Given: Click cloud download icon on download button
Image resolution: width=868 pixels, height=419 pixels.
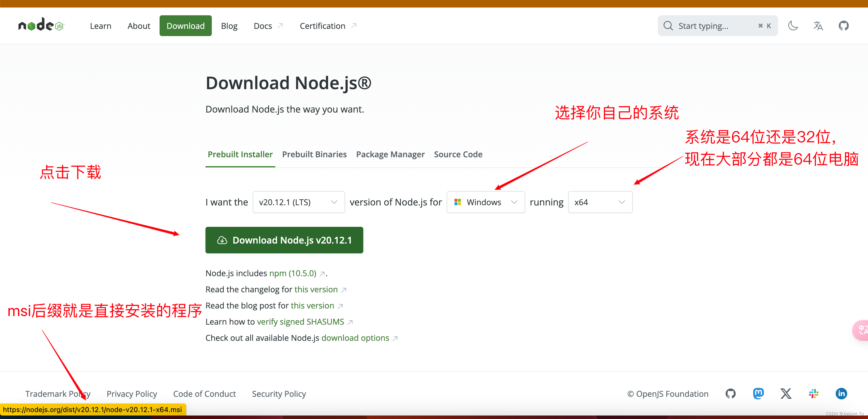Looking at the screenshot, I should (222, 240).
